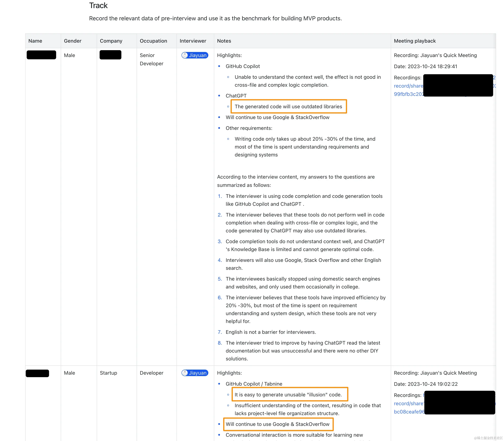Click the Meeting playback column header

[x=415, y=41]
